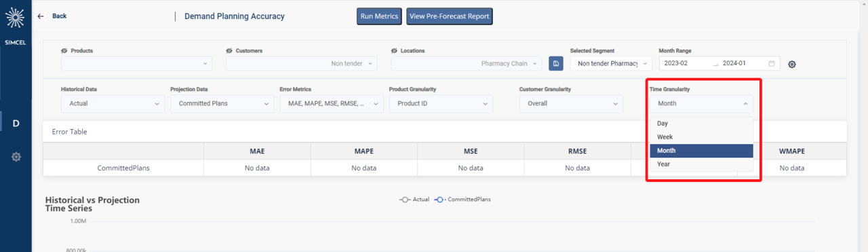
Task: Open the Products dropdown
Action: [x=136, y=63]
